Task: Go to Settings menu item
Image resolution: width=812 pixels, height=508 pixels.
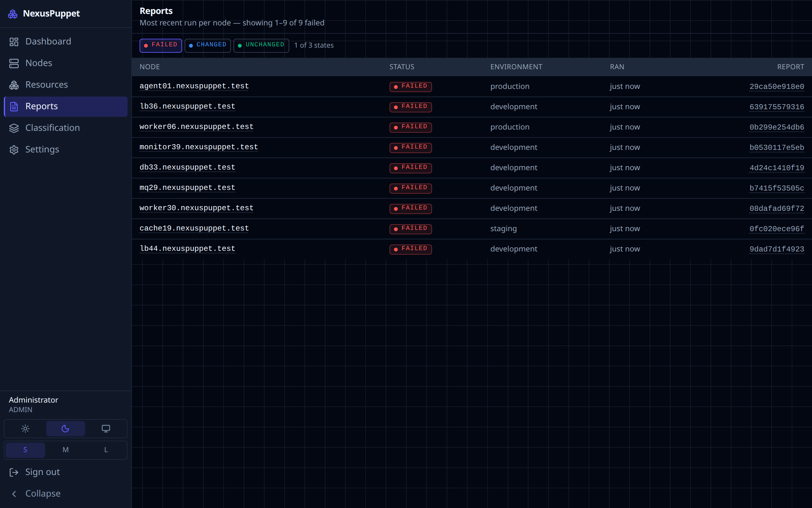Action: click(65, 150)
